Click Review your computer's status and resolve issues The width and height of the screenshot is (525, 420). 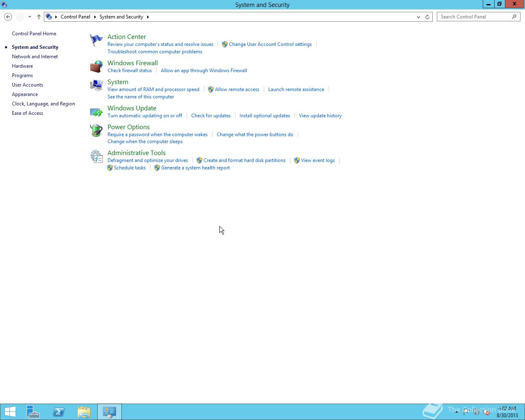(x=160, y=44)
